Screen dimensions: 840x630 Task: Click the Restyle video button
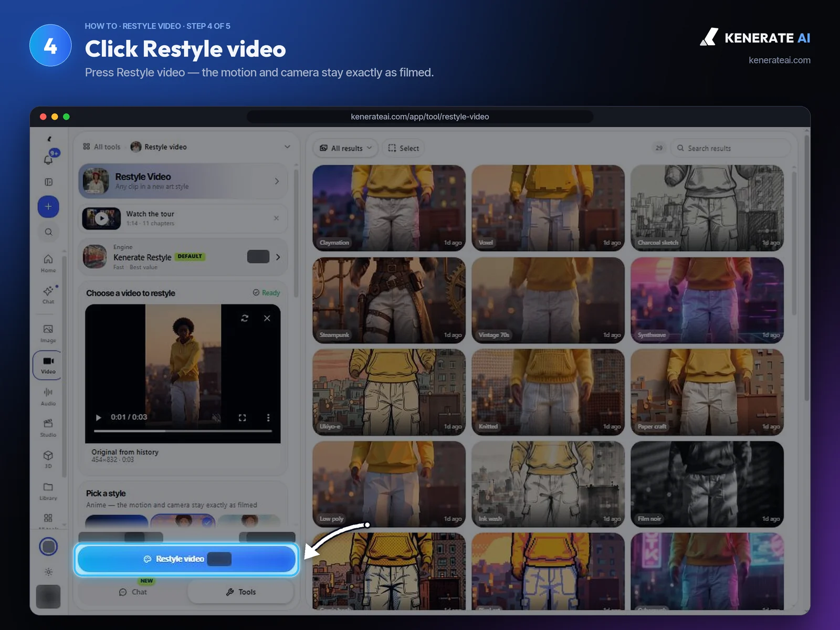(x=186, y=559)
